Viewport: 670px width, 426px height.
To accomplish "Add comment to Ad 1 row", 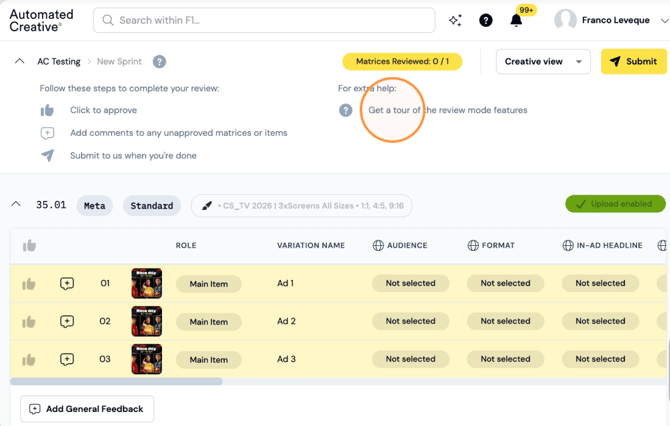I will coord(67,284).
